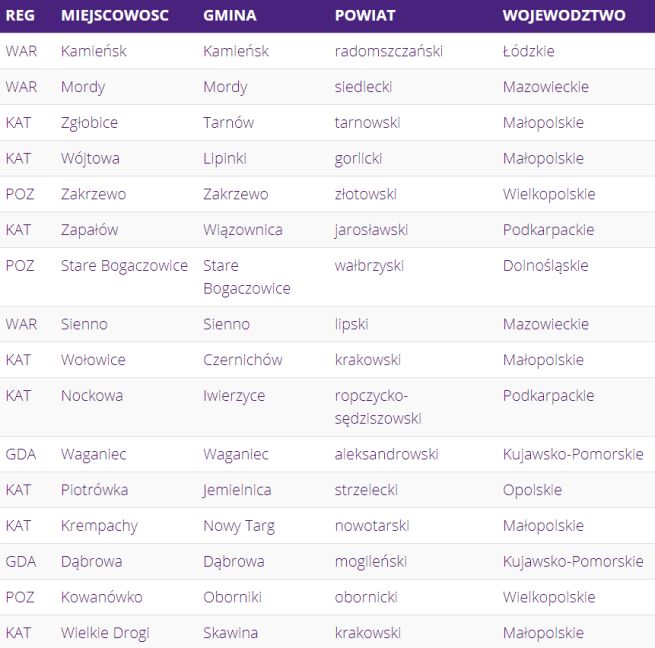Click the POWIAT column header
Screen dimensions: 655x648
coord(365,16)
